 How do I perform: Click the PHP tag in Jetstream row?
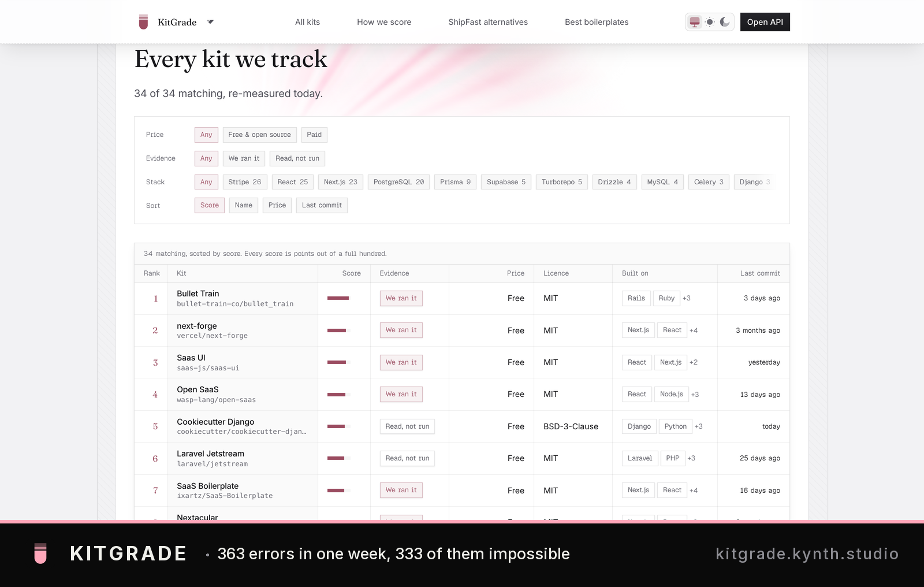click(673, 458)
